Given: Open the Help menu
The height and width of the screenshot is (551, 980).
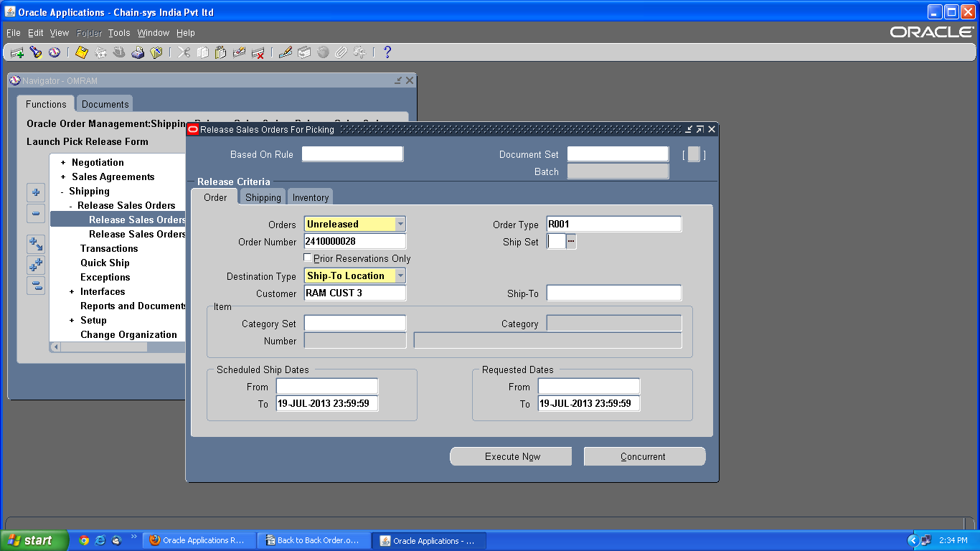Looking at the screenshot, I should [186, 33].
